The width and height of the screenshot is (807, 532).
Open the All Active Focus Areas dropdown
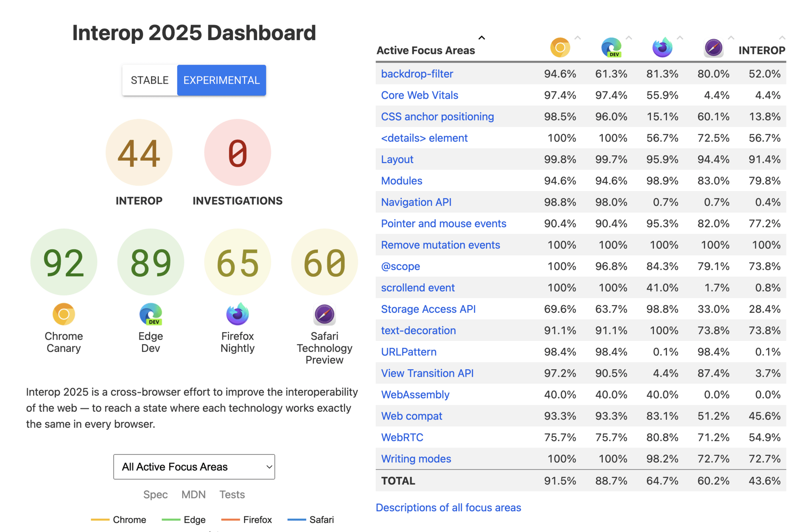[194, 467]
